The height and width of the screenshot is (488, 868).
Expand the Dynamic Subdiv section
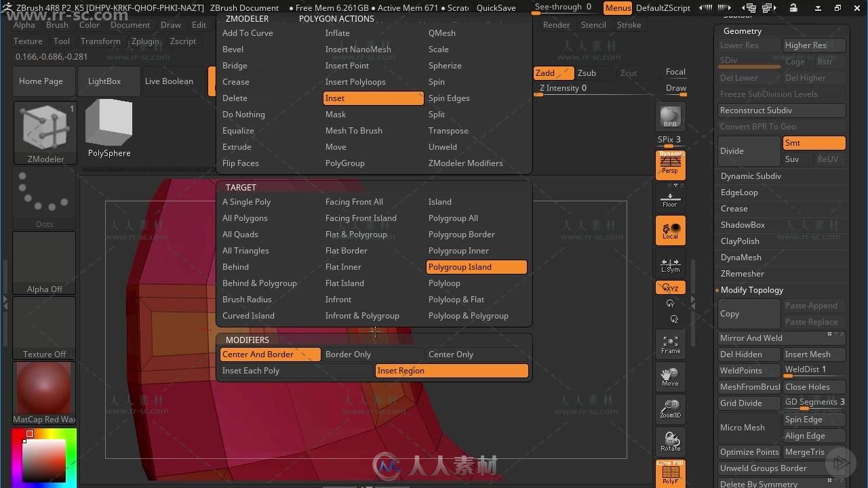[x=751, y=176]
